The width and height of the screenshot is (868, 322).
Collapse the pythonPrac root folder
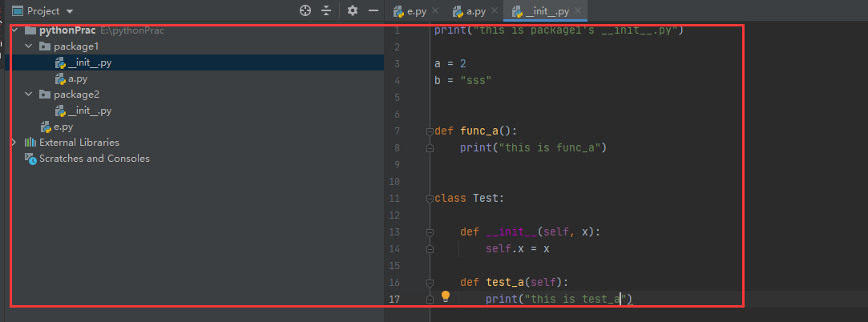pyautogui.click(x=14, y=30)
